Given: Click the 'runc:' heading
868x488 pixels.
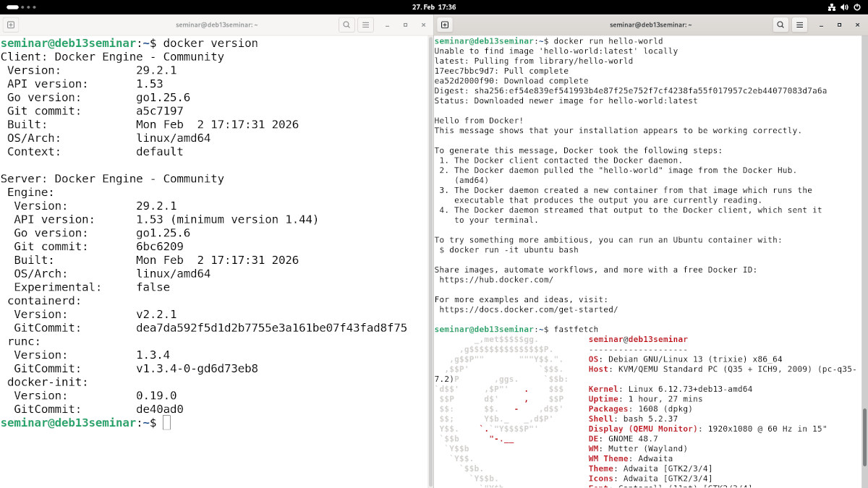Looking at the screenshot, I should (24, 341).
